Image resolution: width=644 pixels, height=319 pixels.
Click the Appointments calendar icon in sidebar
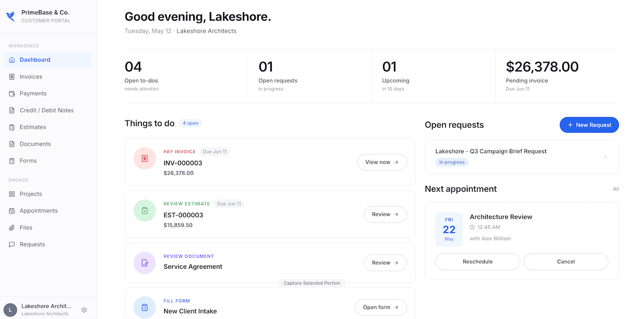click(x=12, y=211)
